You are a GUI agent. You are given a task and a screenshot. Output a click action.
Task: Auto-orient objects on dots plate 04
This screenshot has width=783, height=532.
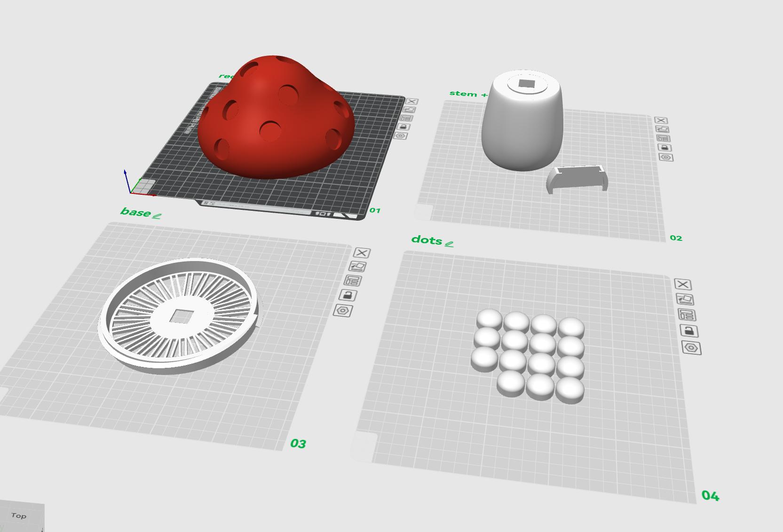click(x=685, y=299)
